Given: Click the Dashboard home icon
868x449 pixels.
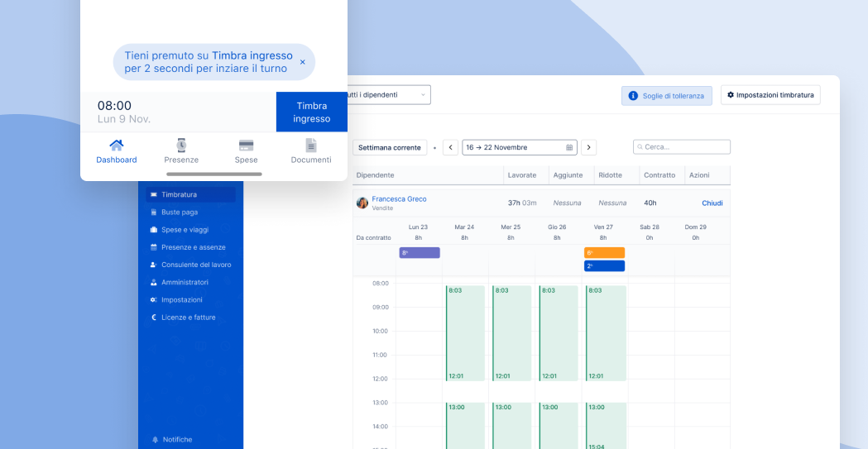Looking at the screenshot, I should [x=117, y=146].
